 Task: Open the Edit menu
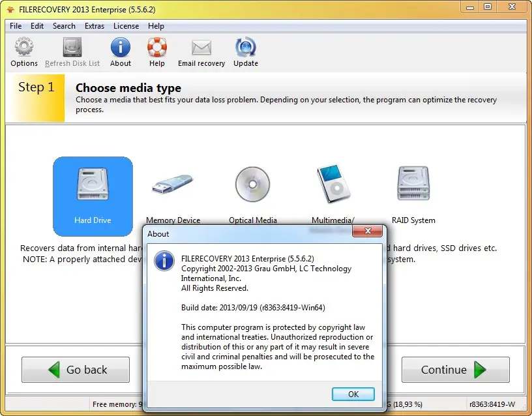click(37, 26)
